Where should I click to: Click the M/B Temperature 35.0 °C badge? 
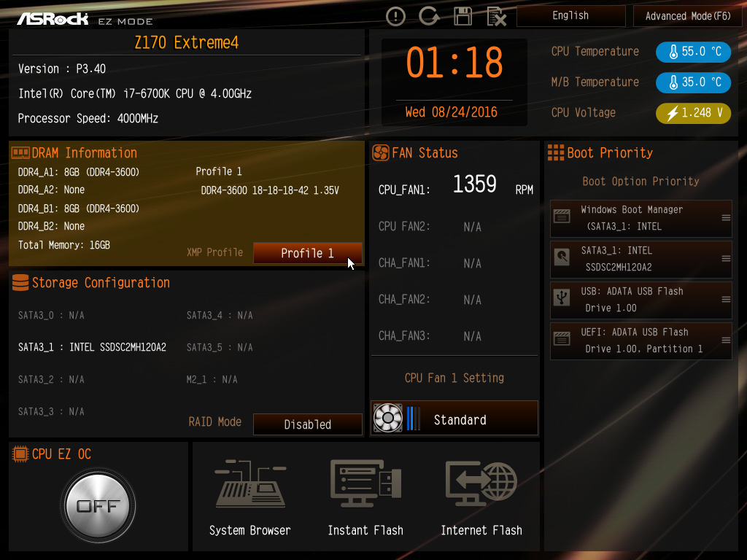693,82
